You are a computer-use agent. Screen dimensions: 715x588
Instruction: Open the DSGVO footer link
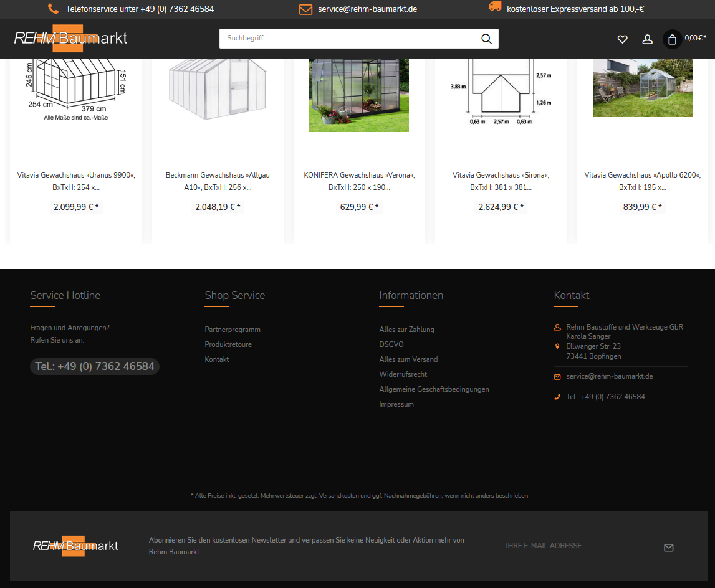click(x=391, y=344)
